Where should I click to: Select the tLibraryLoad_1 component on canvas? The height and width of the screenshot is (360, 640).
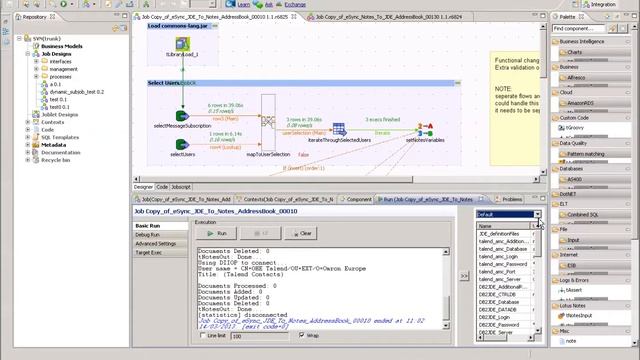coord(182,44)
